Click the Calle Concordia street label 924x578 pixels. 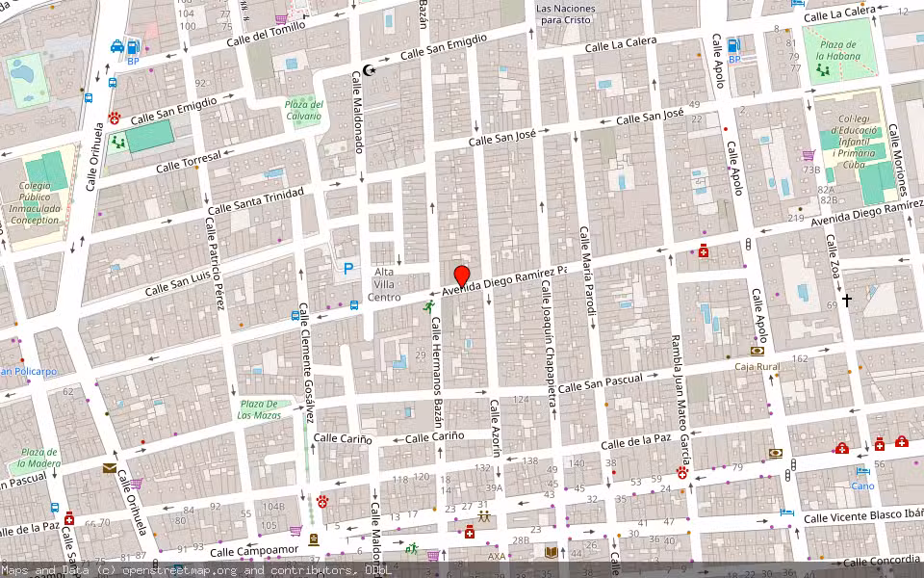(x=883, y=561)
